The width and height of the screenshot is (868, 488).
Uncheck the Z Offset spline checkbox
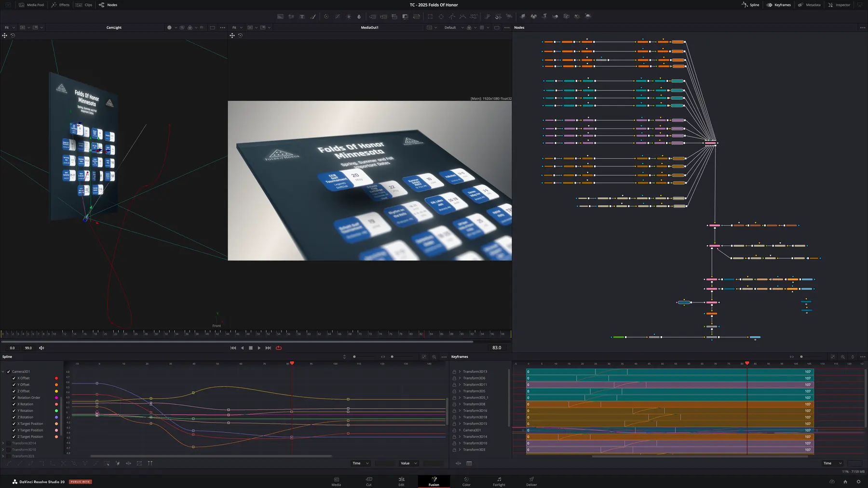point(14,391)
